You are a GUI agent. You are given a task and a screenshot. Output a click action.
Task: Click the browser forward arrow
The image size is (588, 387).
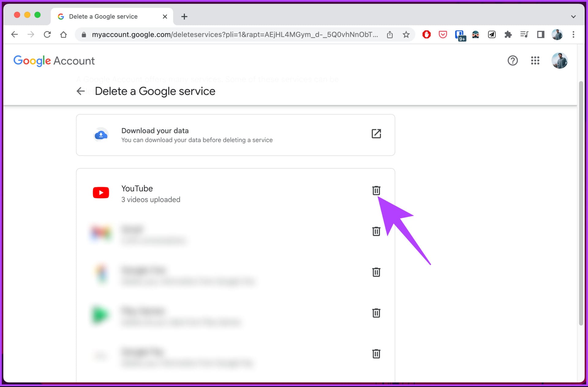[31, 34]
